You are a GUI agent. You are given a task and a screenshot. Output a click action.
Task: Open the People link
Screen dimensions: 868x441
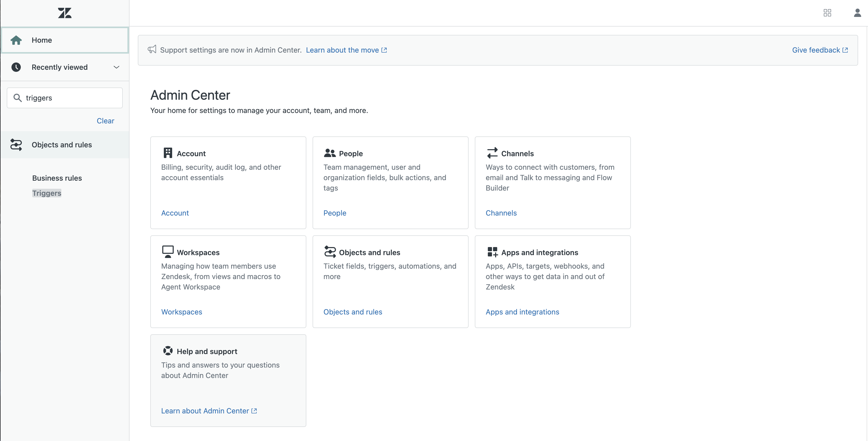[x=335, y=213]
